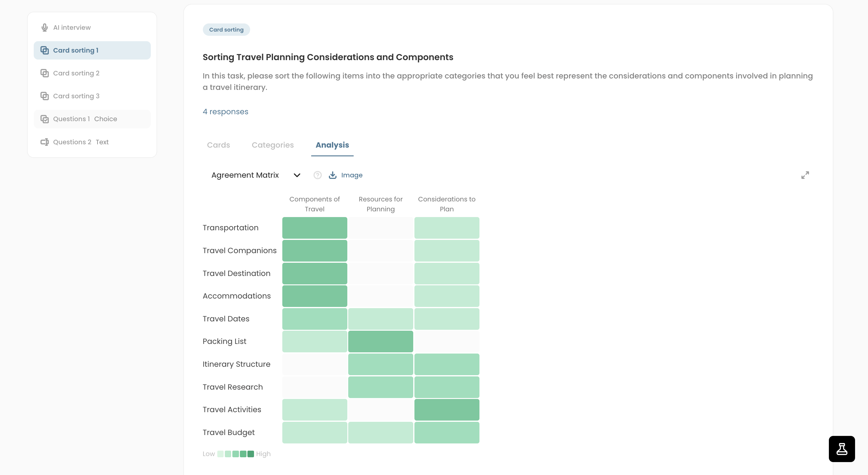Click the chevron next to Agreement Matrix

tap(297, 175)
